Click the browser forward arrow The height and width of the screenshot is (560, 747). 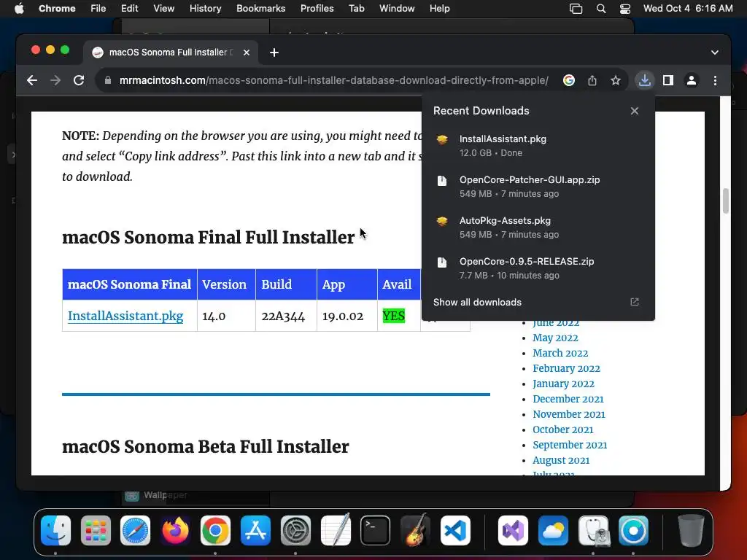55,80
